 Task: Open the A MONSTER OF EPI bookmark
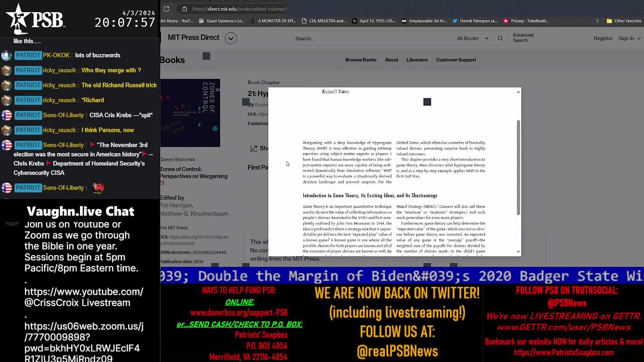273,21
